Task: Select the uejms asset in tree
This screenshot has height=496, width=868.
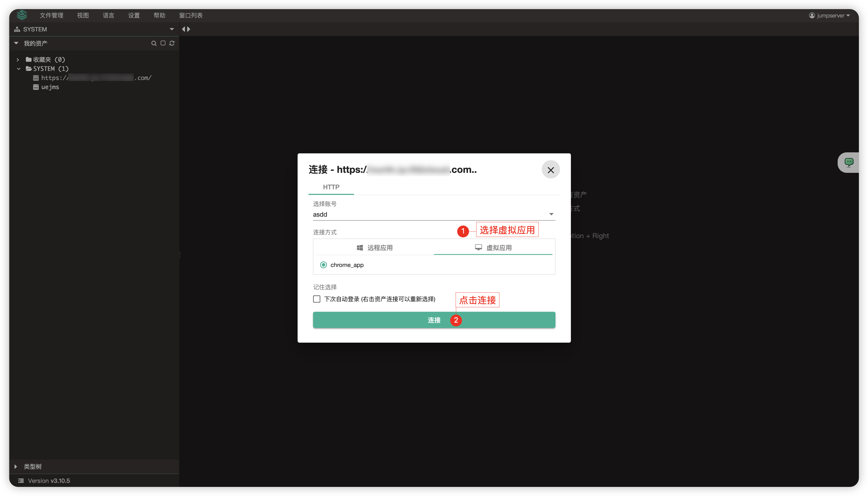Action: pos(50,87)
